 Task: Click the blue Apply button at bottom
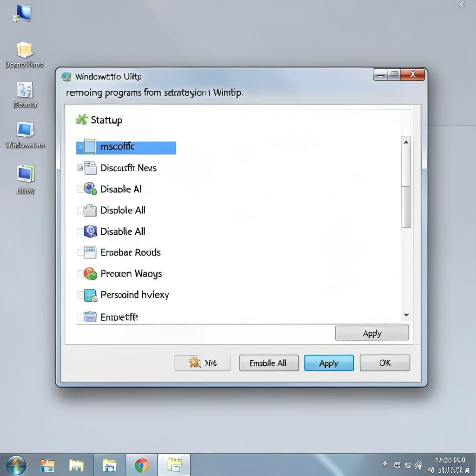(329, 363)
